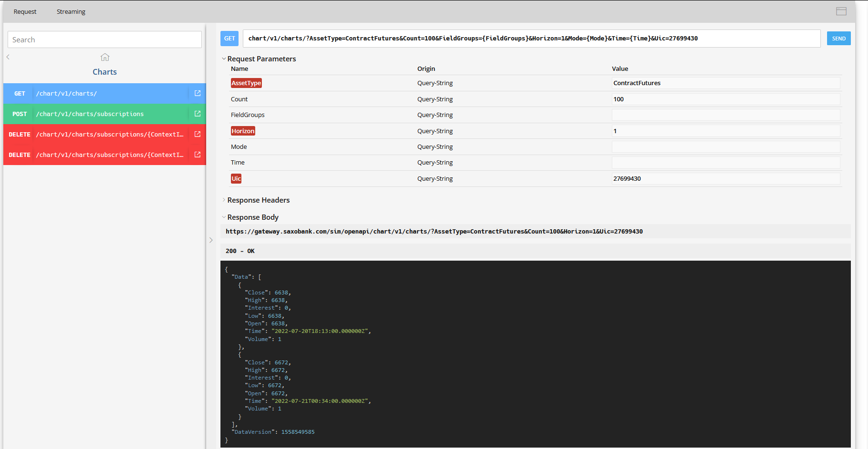Click the layout toggle icon at top right
This screenshot has height=449, width=868.
click(841, 11)
